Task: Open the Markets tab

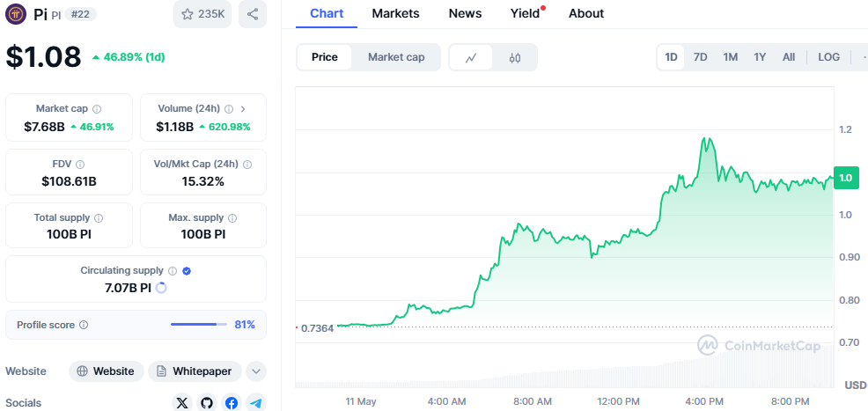Action: click(395, 13)
